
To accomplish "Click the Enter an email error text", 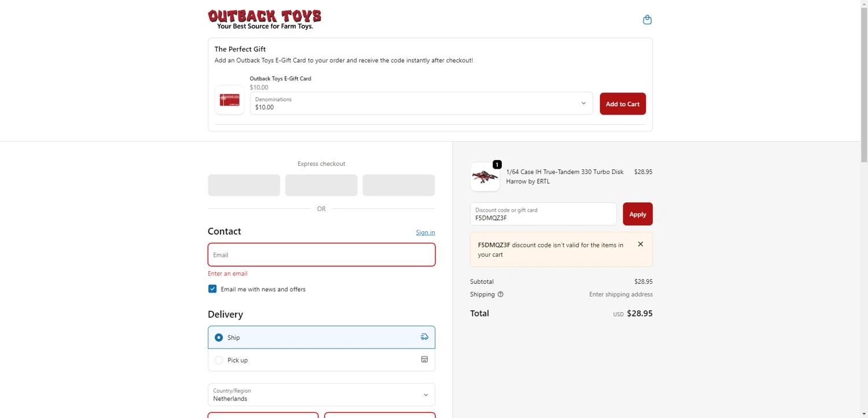I will point(227,273).
